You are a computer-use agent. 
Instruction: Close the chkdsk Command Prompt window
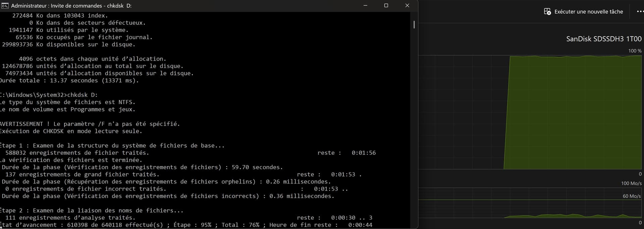(407, 6)
